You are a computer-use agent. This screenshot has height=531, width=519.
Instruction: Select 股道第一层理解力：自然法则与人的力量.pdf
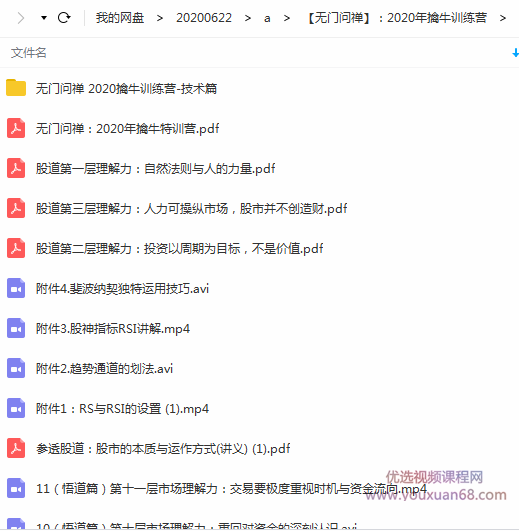(155, 169)
